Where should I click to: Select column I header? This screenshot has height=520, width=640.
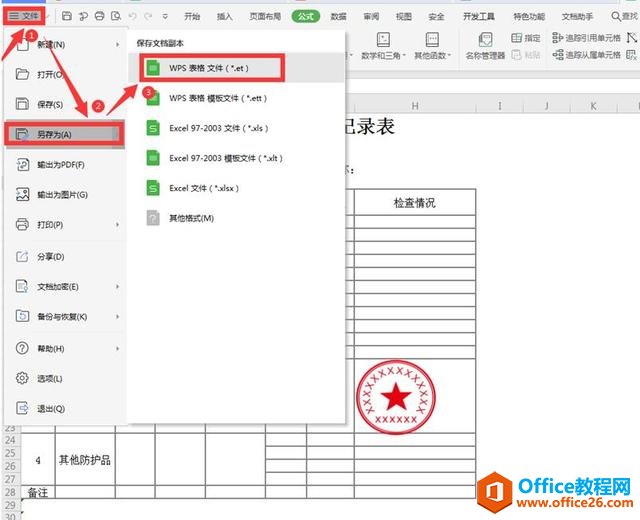point(500,106)
